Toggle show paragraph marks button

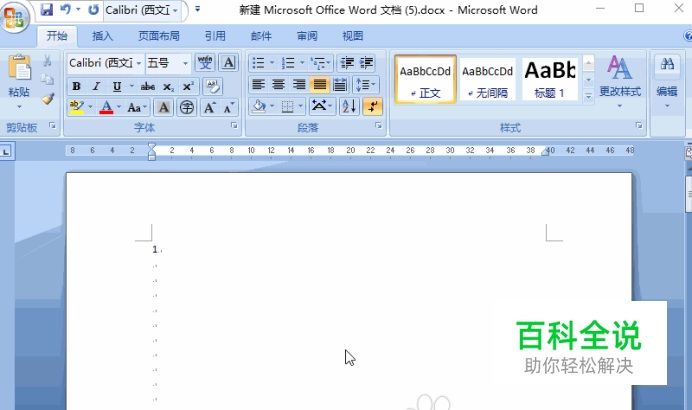pyautogui.click(x=372, y=106)
